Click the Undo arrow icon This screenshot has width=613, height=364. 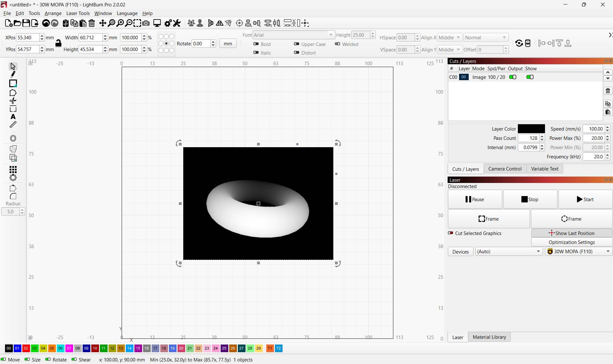[46, 23]
